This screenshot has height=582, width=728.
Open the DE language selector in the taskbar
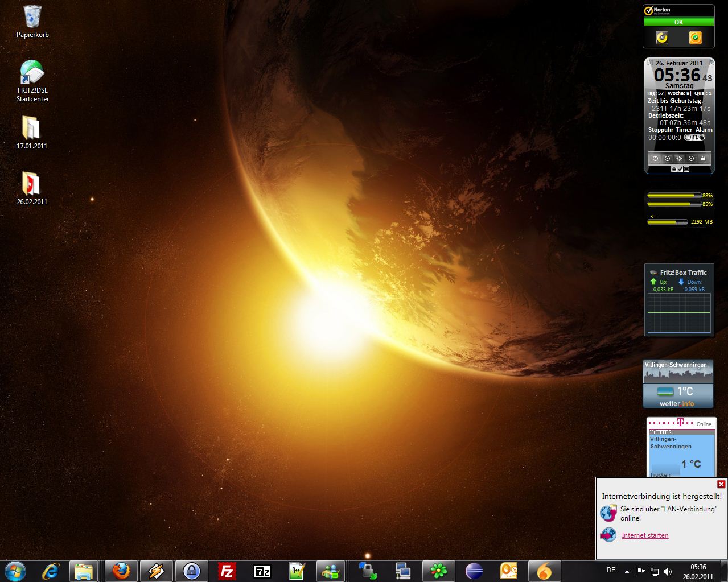coord(611,570)
